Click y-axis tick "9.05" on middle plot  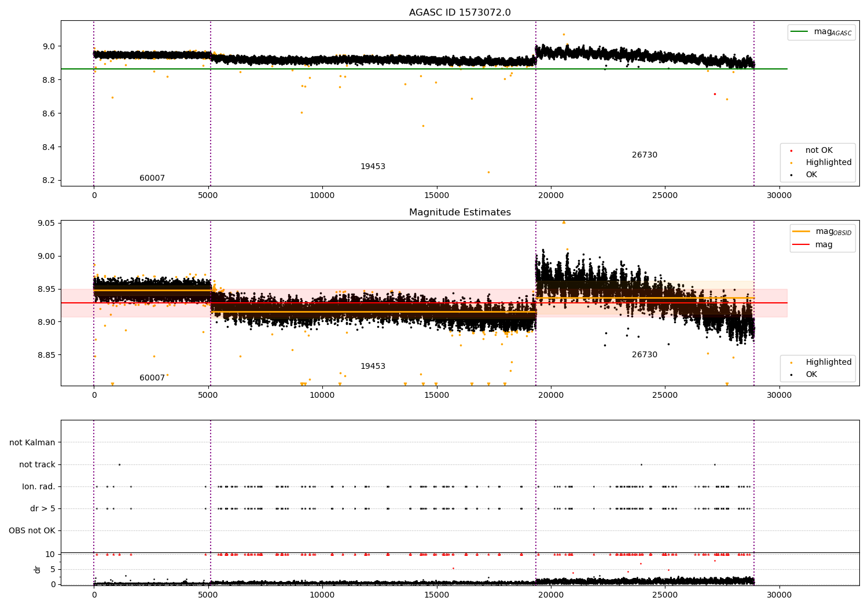[47, 224]
